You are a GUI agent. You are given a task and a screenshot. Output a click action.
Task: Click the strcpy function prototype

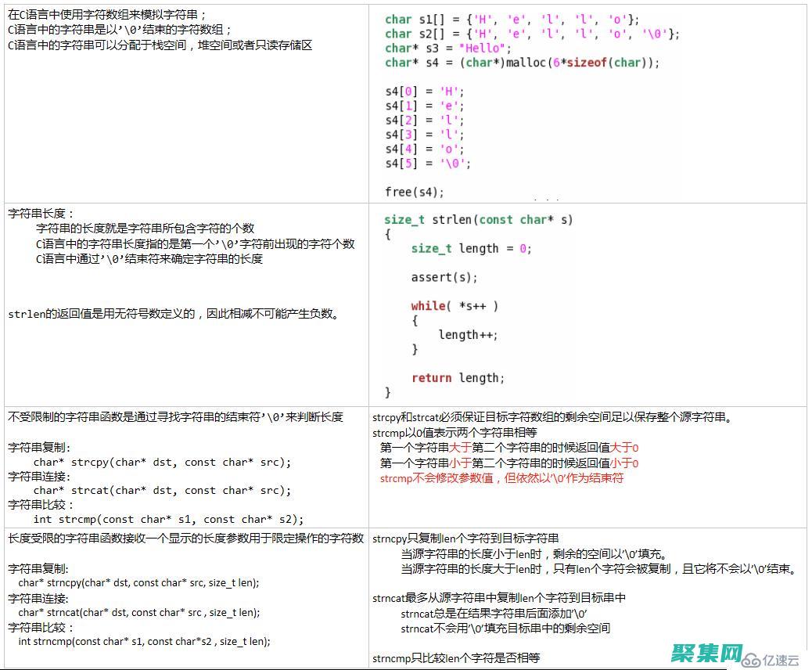point(162,463)
